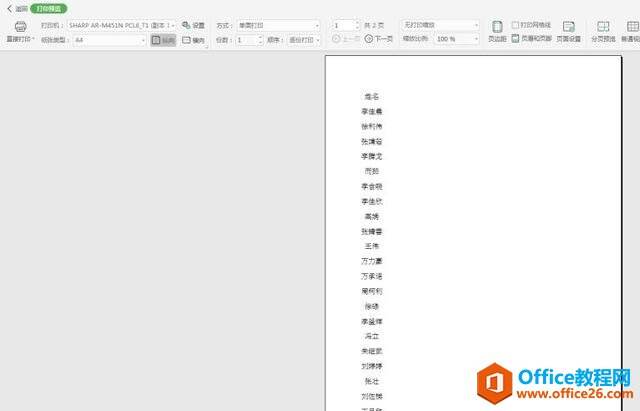Go to next page (下一页)

378,39
